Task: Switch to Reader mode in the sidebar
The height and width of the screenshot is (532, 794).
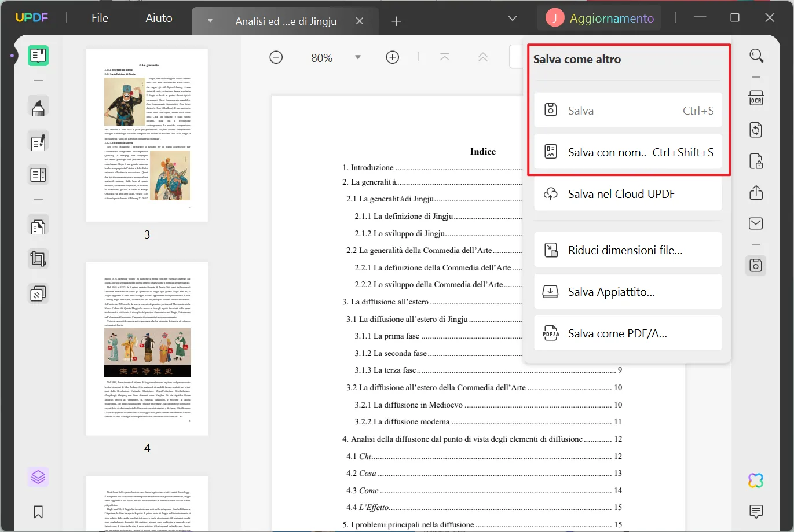Action: [38, 56]
